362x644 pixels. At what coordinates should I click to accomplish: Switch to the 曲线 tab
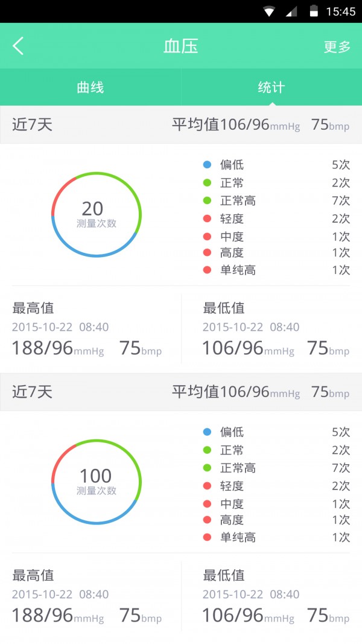point(91,88)
